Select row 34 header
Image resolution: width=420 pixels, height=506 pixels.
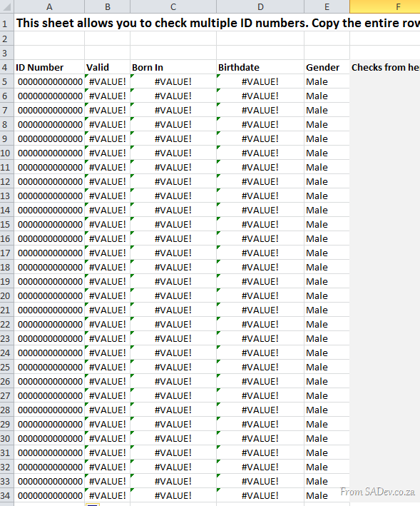(6, 495)
